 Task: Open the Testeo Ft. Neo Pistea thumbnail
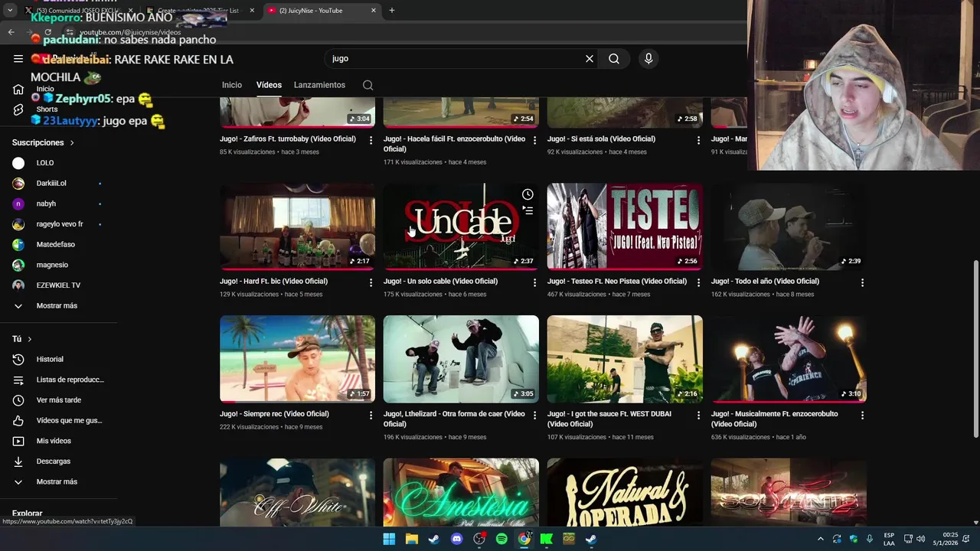[x=625, y=227]
